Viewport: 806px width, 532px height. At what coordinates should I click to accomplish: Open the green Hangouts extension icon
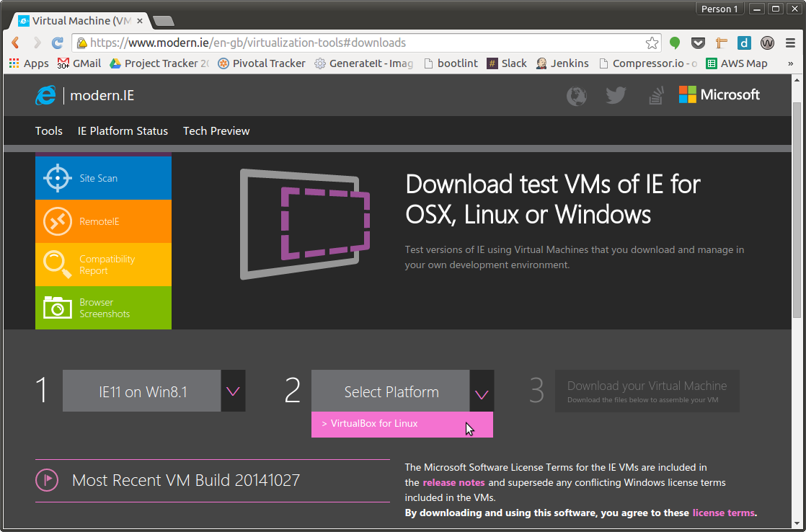[675, 43]
